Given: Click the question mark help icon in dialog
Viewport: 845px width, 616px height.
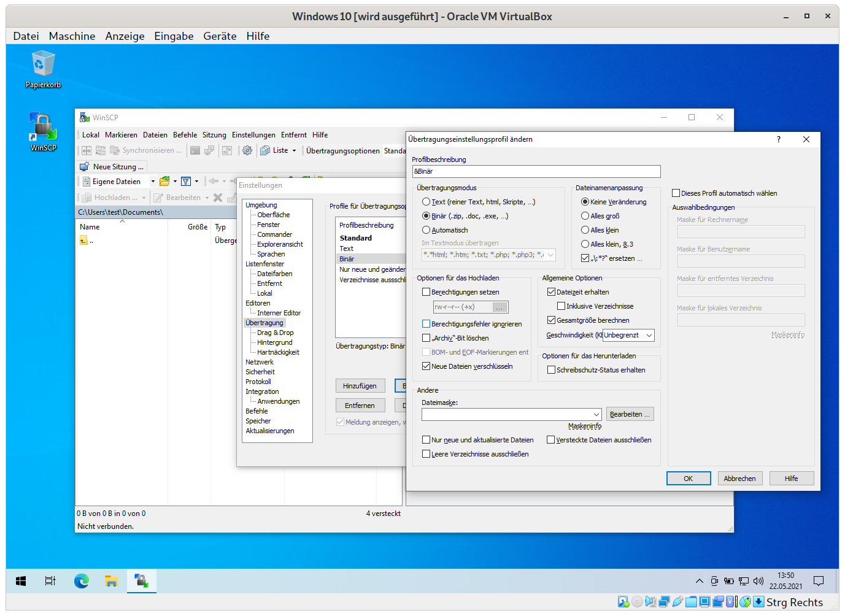Looking at the screenshot, I should coord(779,139).
